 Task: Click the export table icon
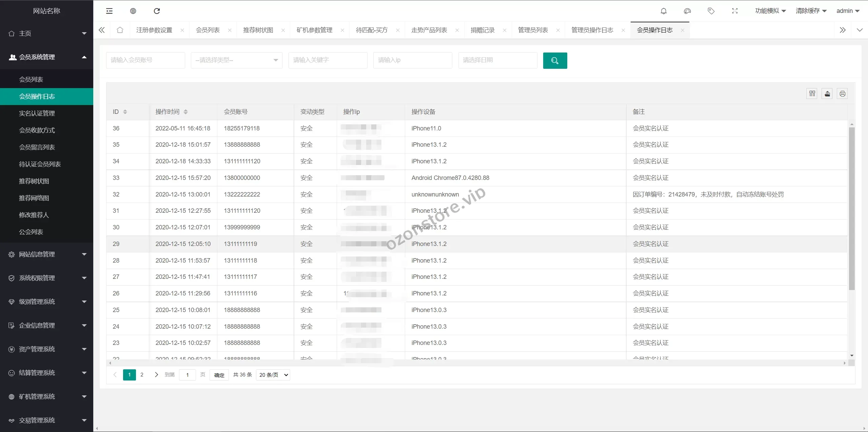827,94
